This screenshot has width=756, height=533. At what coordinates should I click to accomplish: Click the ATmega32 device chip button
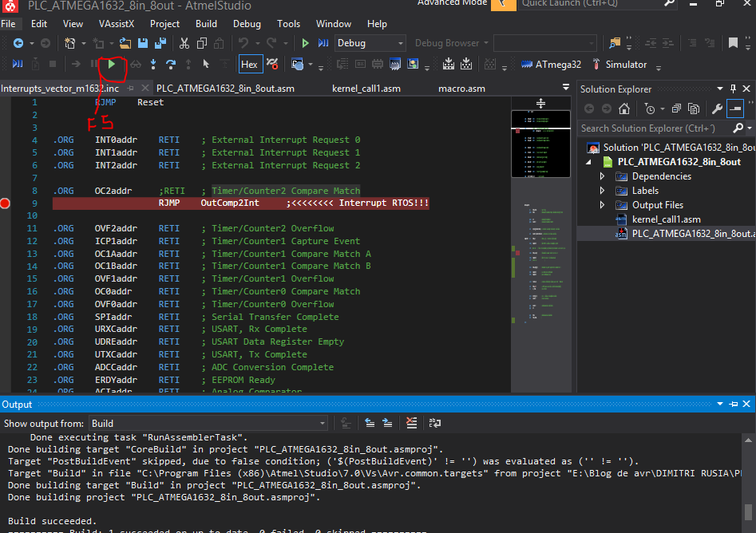pyautogui.click(x=551, y=65)
